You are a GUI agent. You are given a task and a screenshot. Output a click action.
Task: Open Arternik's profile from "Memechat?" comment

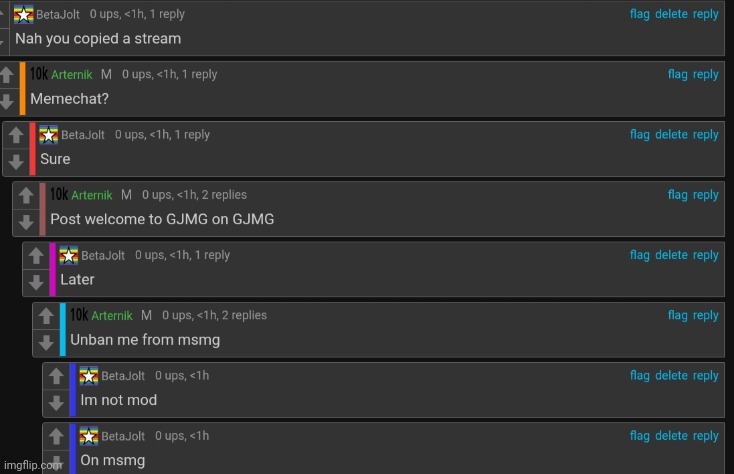pyautogui.click(x=72, y=74)
